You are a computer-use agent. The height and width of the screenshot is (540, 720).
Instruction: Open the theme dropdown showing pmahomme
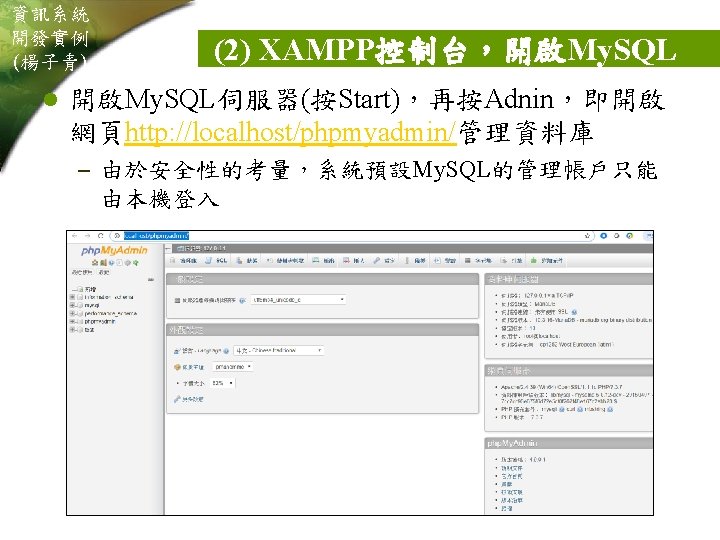pos(233,367)
